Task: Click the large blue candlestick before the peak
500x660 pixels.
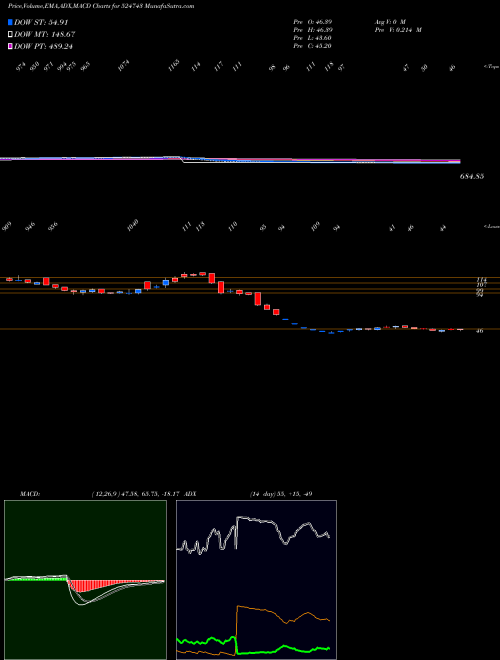Action: [x=166, y=282]
